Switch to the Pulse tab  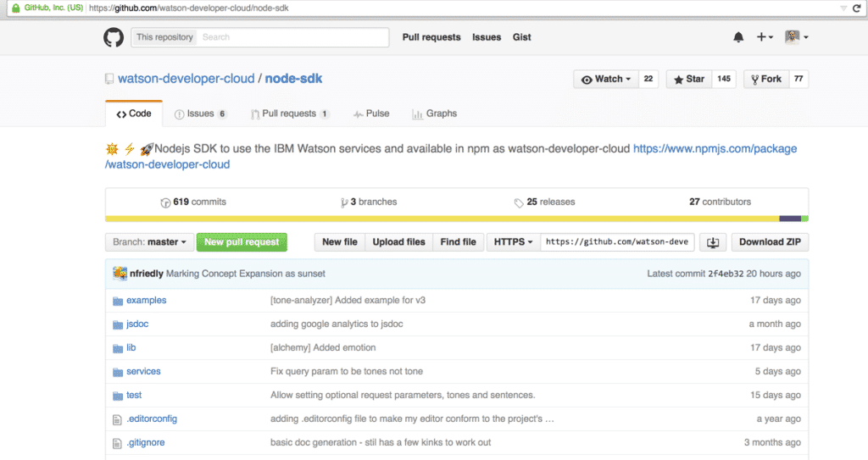(371, 114)
